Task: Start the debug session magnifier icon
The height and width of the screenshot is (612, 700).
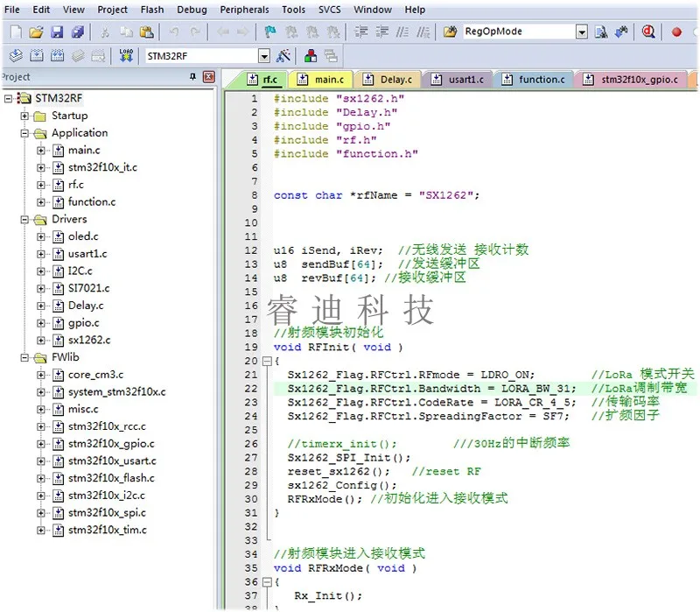Action: [648, 32]
